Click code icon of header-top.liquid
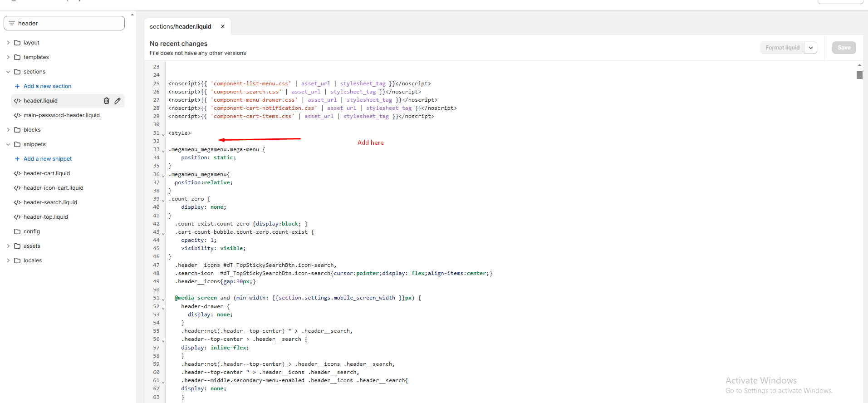Screen dimensions: 868x403 pos(17,217)
